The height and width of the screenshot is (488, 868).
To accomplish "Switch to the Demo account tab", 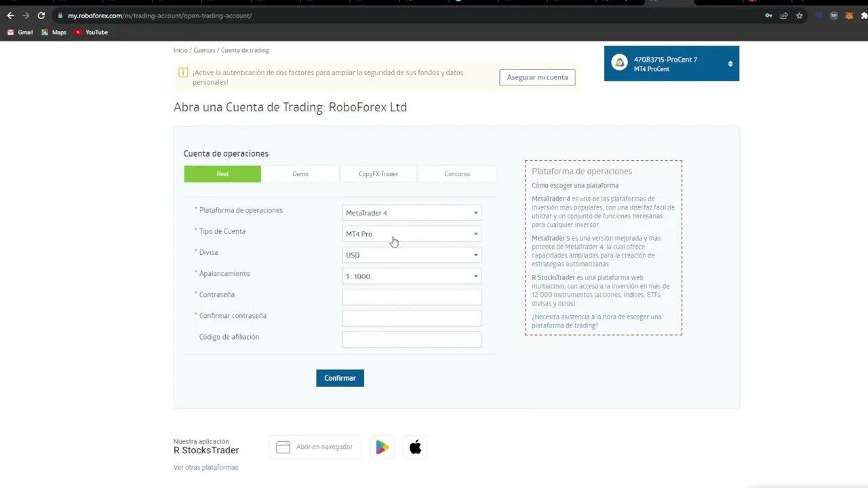I will point(300,174).
